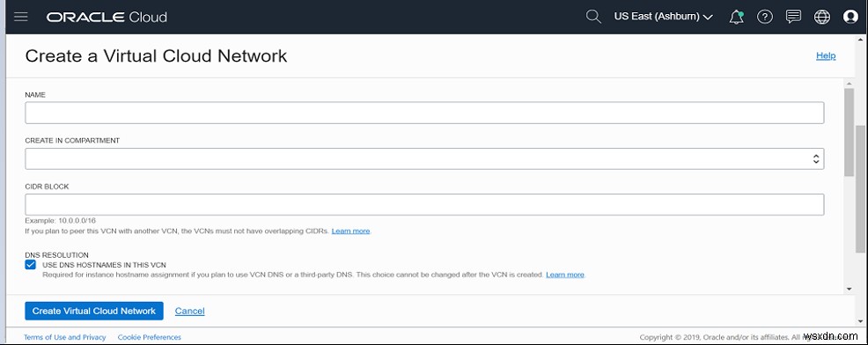Open the user profile avatar

pos(850,18)
